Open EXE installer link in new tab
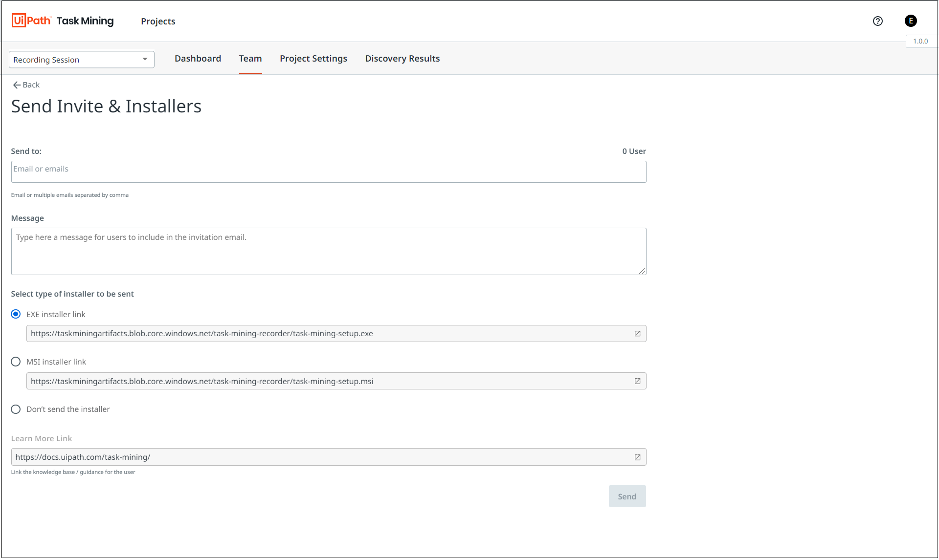Viewport: 939px width, 560px height. click(637, 334)
